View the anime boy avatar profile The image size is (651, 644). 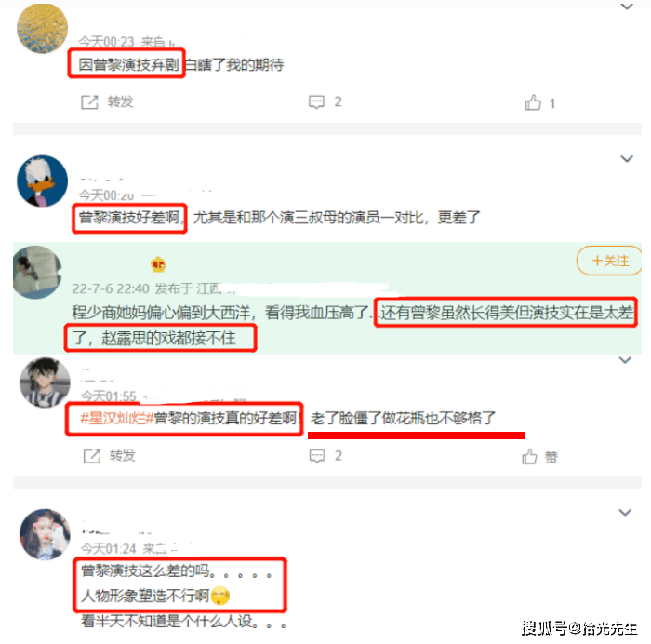(x=45, y=382)
